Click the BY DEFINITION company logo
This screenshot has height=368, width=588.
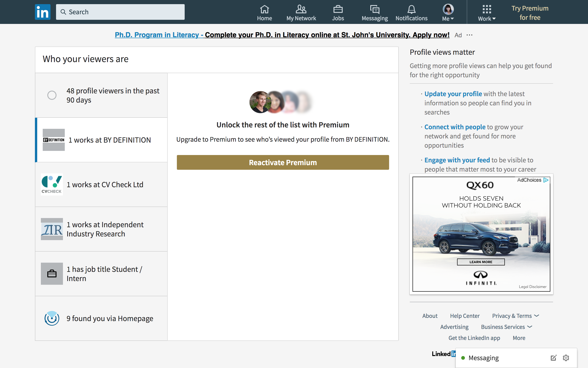[x=54, y=140]
